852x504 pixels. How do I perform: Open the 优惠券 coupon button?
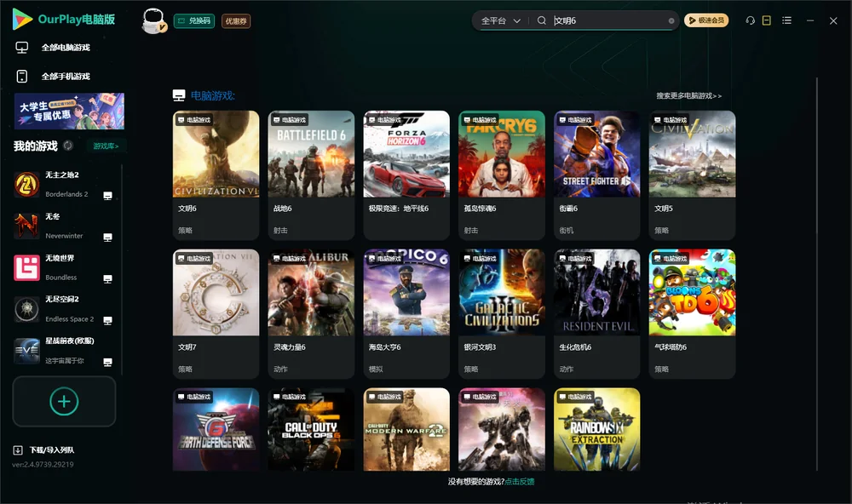(236, 20)
